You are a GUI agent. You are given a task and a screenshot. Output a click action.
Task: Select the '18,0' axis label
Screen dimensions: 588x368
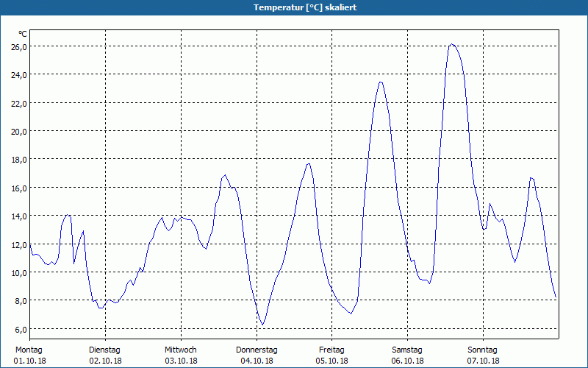19,160
